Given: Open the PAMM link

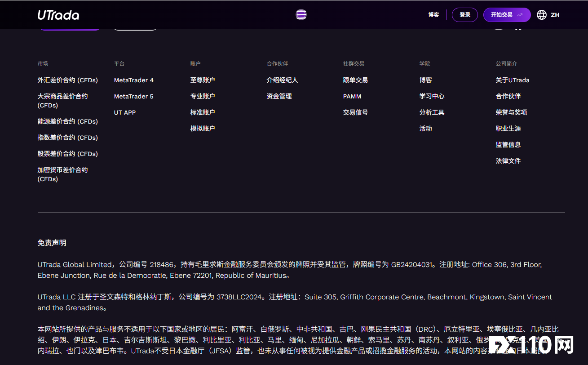Looking at the screenshot, I should pyautogui.click(x=352, y=96).
